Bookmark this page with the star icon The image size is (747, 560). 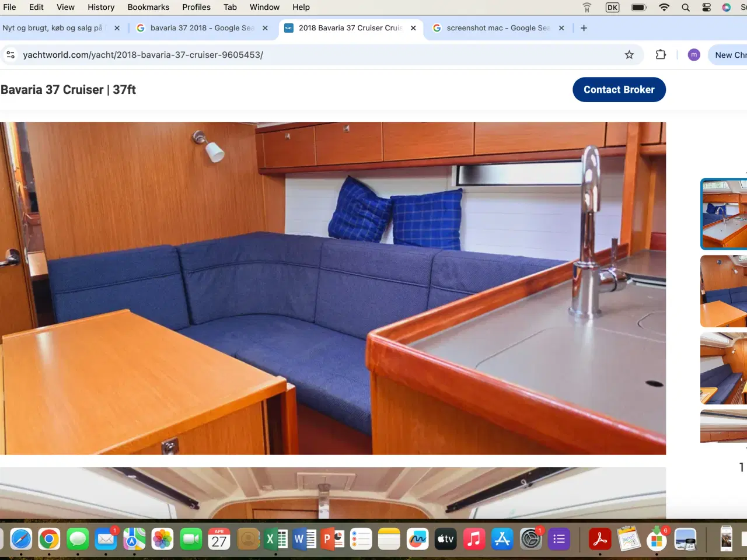point(629,55)
